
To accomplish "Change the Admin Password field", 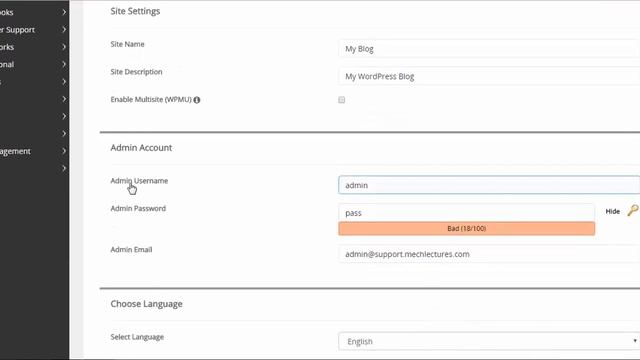I will (466, 213).
